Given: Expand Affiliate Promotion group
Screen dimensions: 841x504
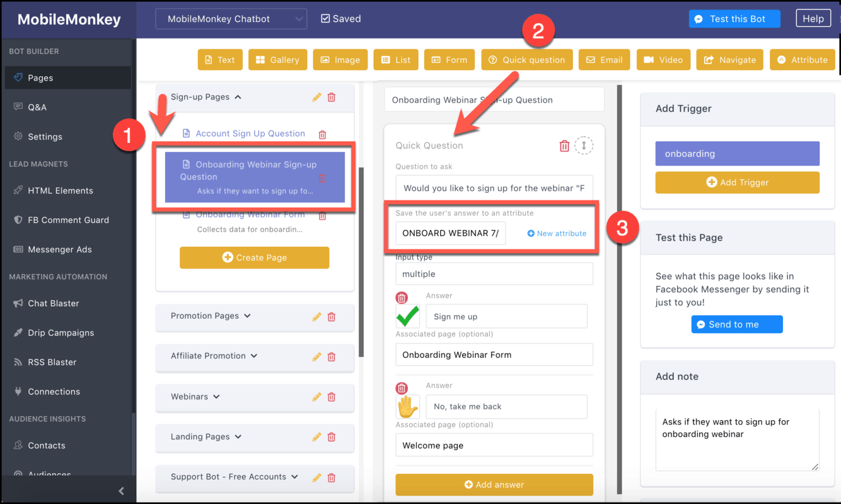Looking at the screenshot, I should pos(254,356).
